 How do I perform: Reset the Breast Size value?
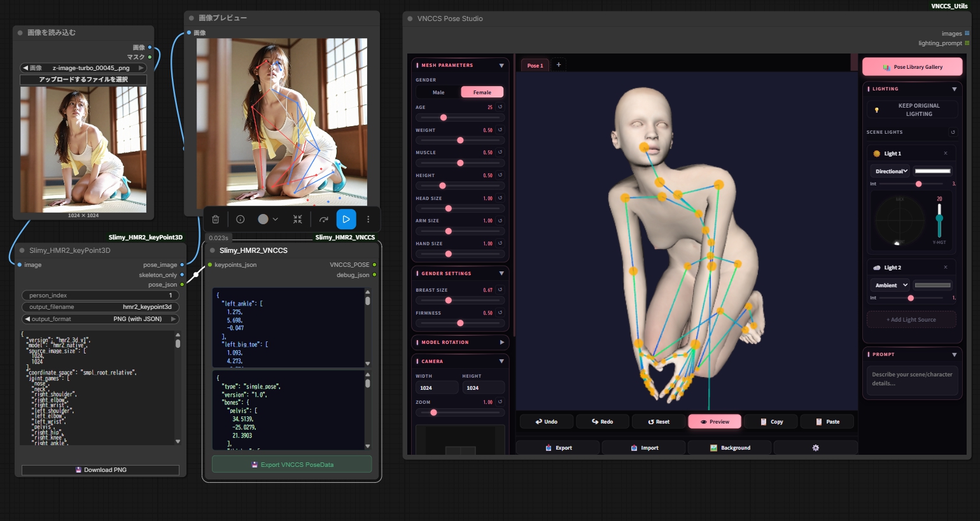click(500, 290)
